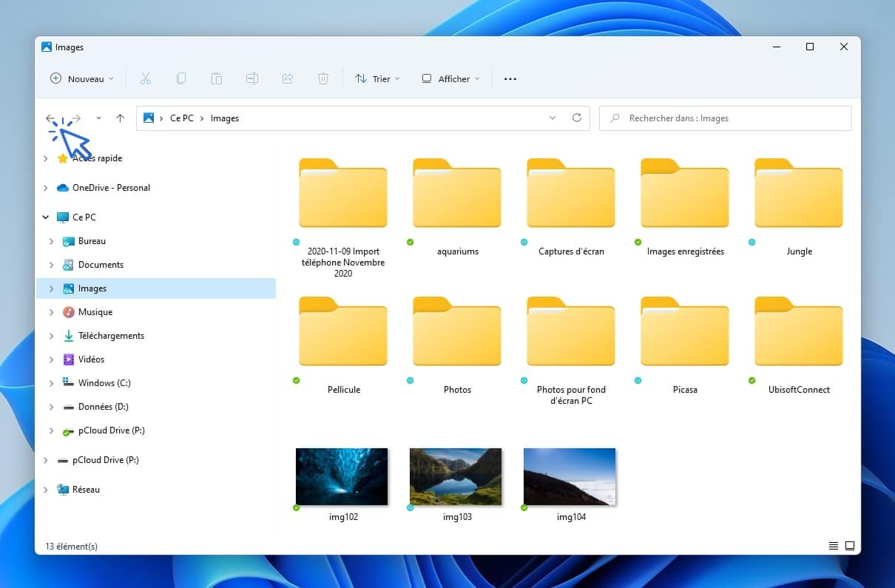Viewport: 895px width, 588px height.
Task: Open the Afficher view menu
Action: pyautogui.click(x=450, y=78)
